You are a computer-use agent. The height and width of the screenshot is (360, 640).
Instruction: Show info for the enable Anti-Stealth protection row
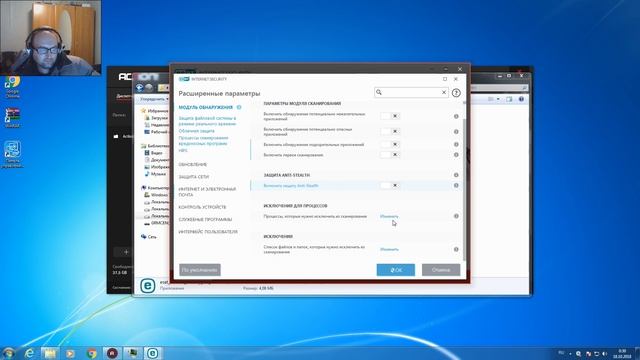(x=456, y=185)
